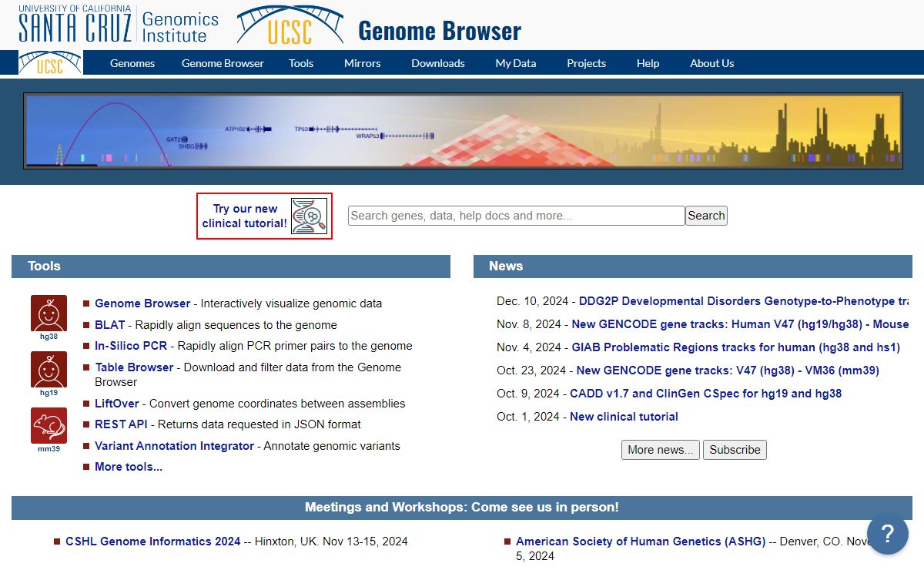This screenshot has height=570, width=924.
Task: Follow the Table Browser link
Action: pos(134,367)
